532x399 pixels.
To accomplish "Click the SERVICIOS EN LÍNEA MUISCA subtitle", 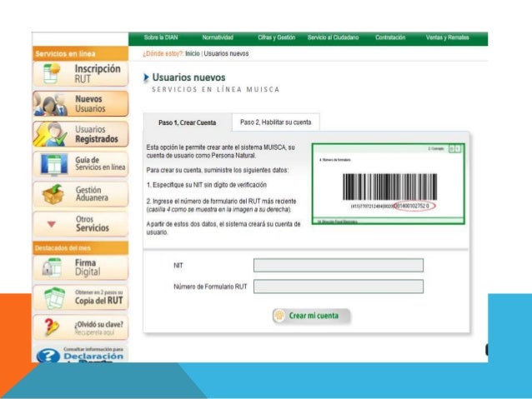I will tap(216, 89).
